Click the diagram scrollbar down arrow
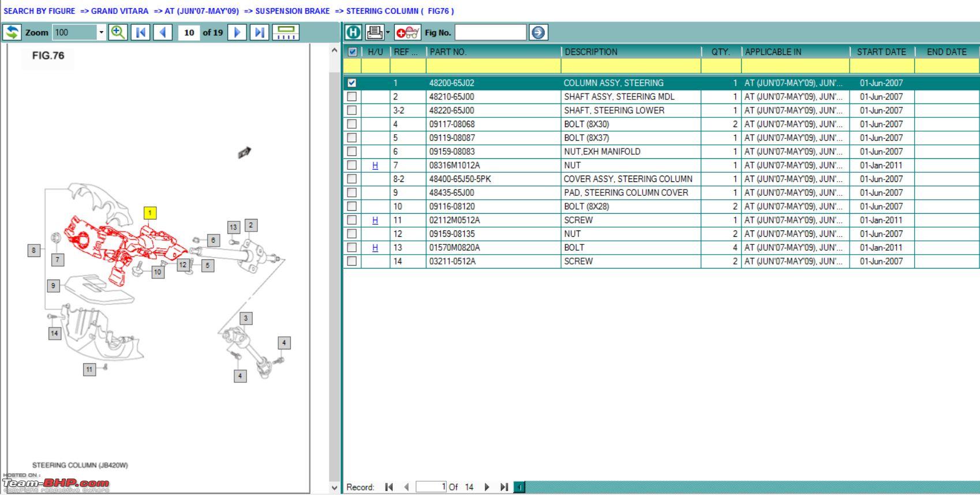Viewport: 980px width, 495px height. tap(334, 488)
